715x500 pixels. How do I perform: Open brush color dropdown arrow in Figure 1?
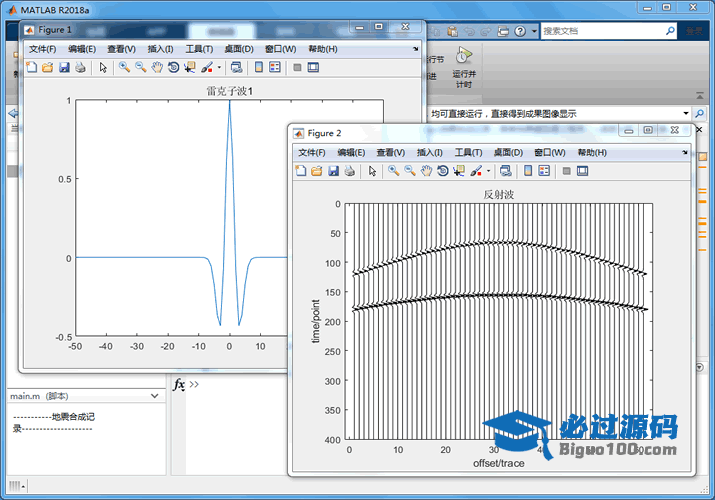[219, 67]
